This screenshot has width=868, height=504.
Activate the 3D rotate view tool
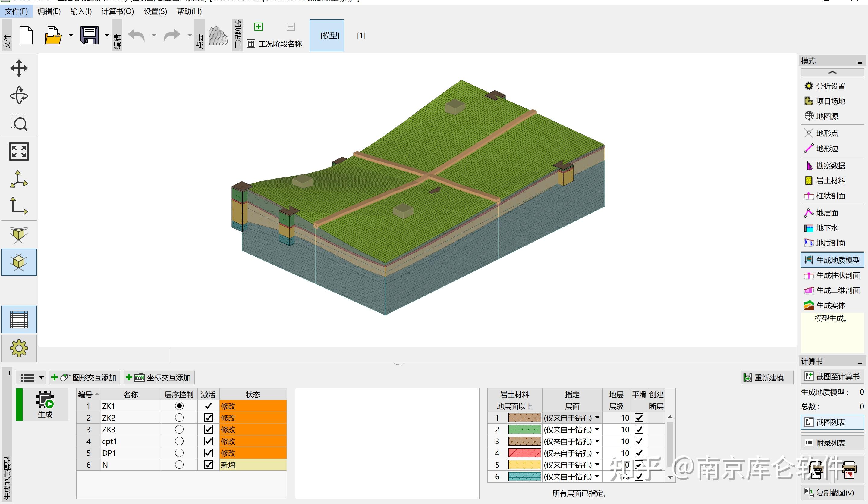coord(19,95)
